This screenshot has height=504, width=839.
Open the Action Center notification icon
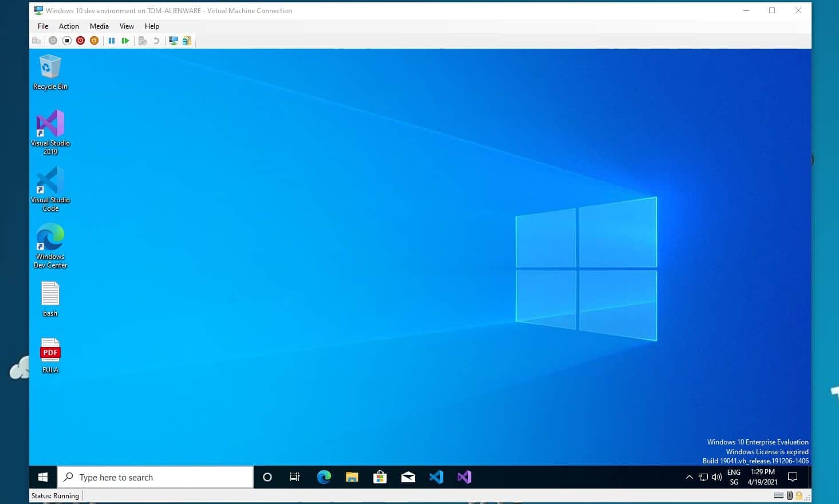coord(793,477)
